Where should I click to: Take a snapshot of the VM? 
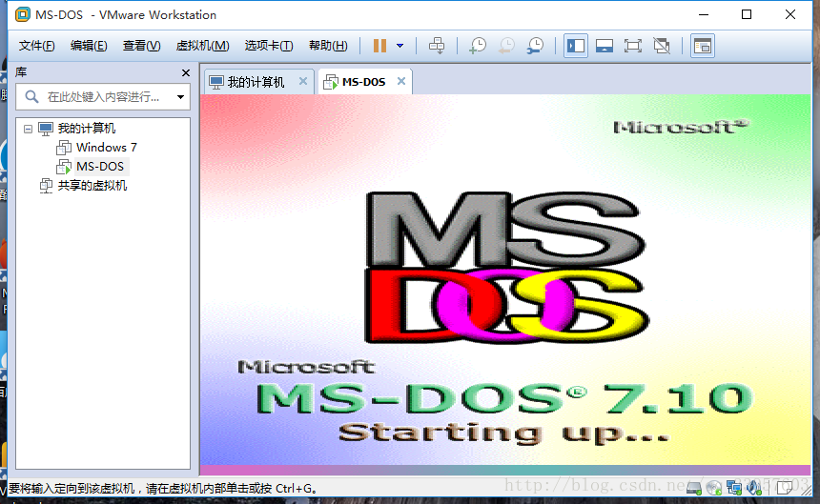478,46
